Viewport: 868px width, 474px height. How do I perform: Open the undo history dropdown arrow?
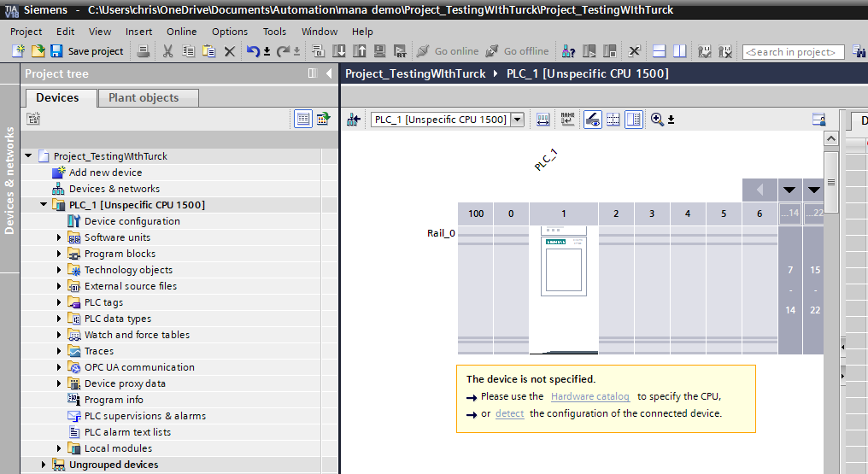(x=267, y=52)
